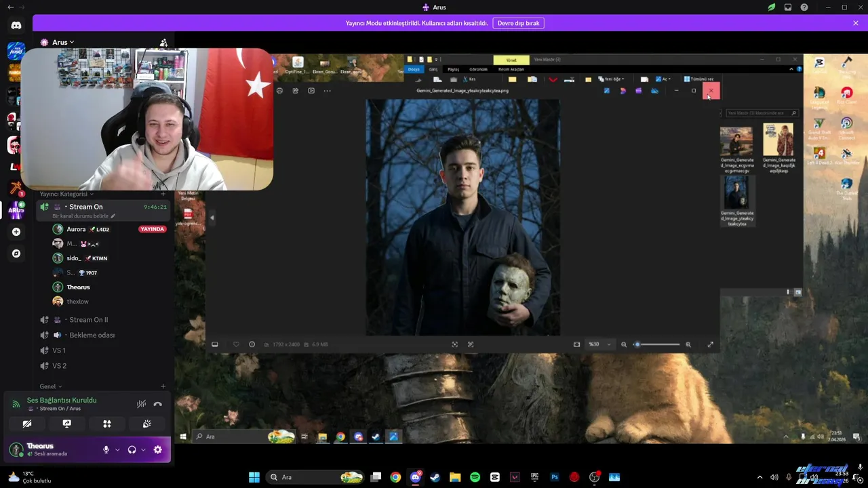Screen dimensions: 868x488
Task: Click the Devre dışı bırak button
Action: tap(518, 23)
